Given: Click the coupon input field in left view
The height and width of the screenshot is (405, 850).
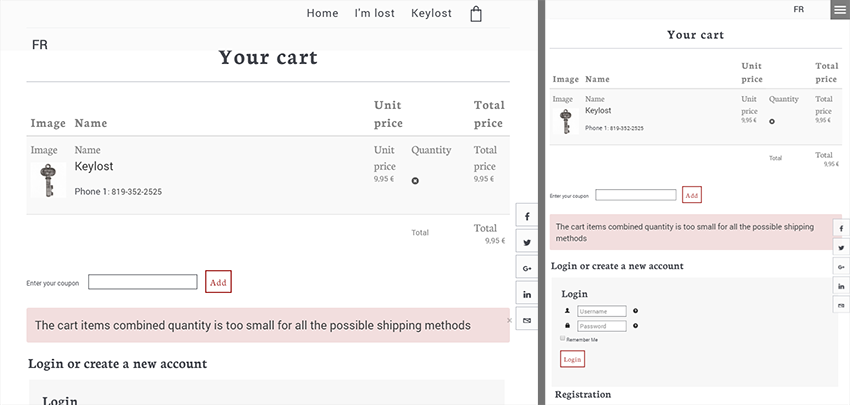Looking at the screenshot, I should click(x=142, y=282).
